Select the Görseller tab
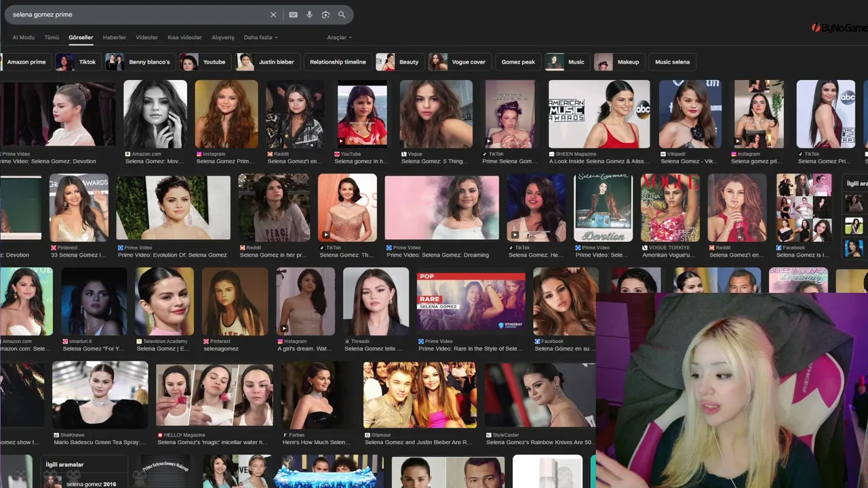This screenshot has width=868, height=488. pos(81,37)
